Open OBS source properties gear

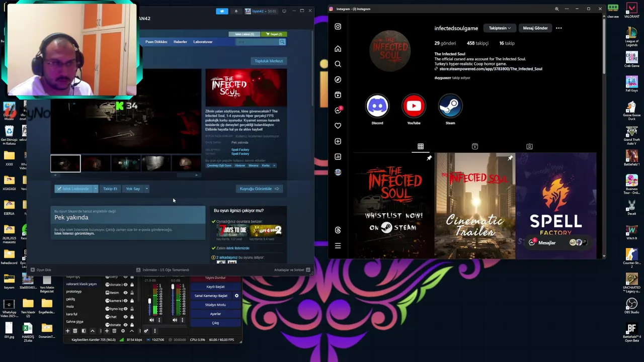tap(123, 331)
